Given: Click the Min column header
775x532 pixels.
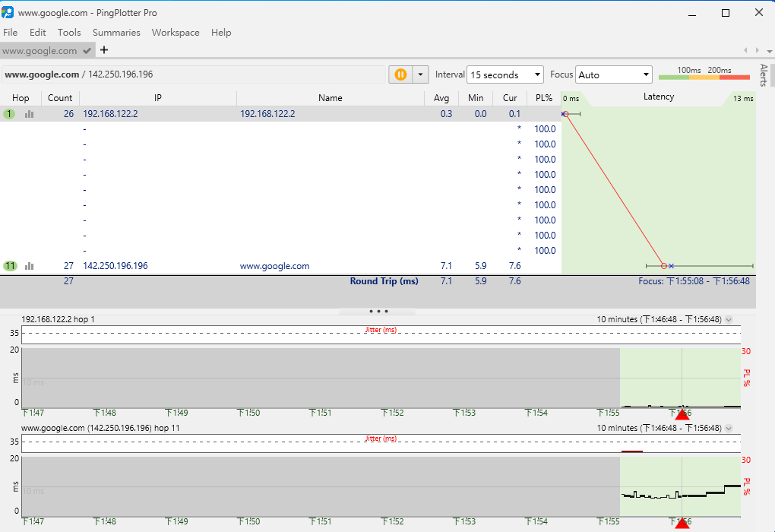Looking at the screenshot, I should (x=476, y=98).
